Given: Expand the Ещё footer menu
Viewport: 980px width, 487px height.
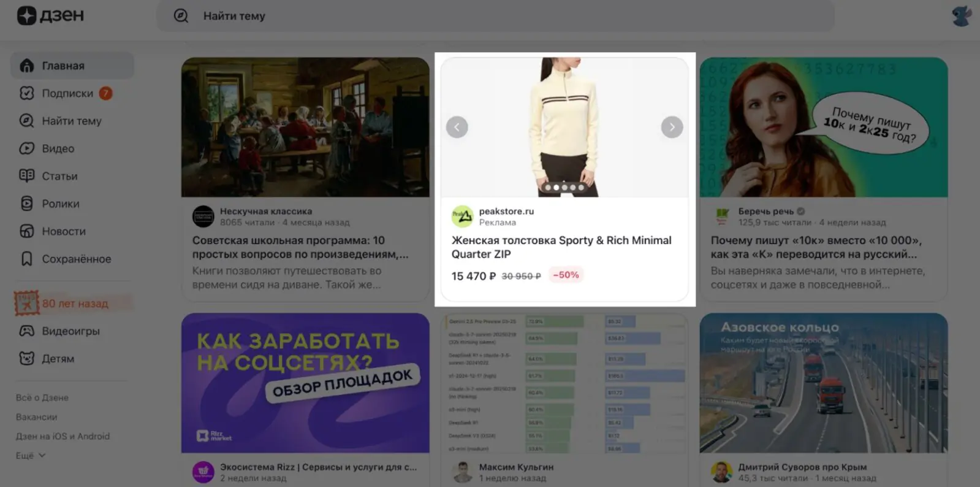Looking at the screenshot, I should (x=31, y=456).
